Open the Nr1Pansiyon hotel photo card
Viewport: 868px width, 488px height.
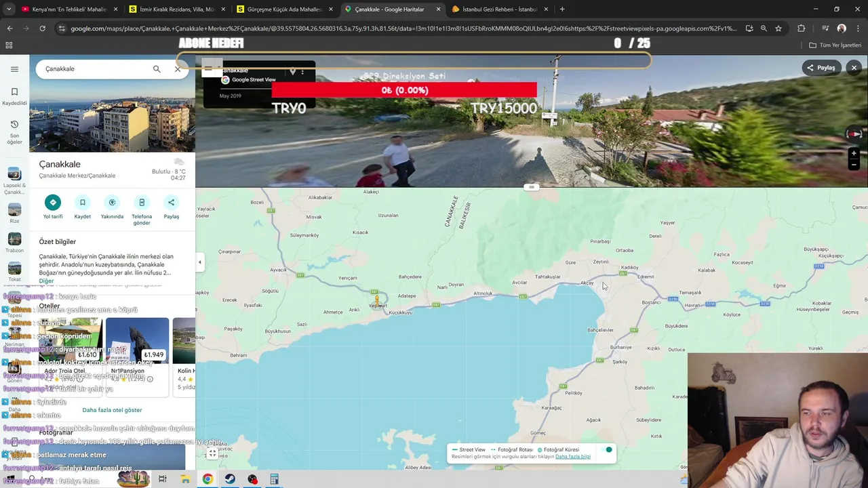137,341
